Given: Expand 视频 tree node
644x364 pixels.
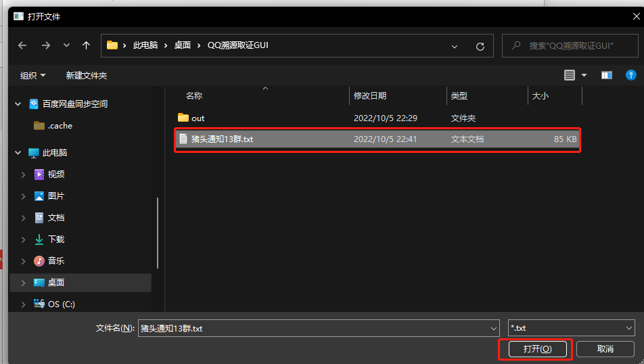Looking at the screenshot, I should [x=24, y=175].
